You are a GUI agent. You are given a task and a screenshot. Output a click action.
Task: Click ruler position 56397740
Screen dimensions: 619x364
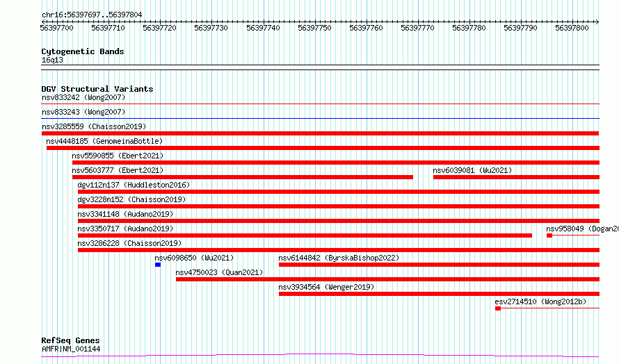tap(263, 28)
